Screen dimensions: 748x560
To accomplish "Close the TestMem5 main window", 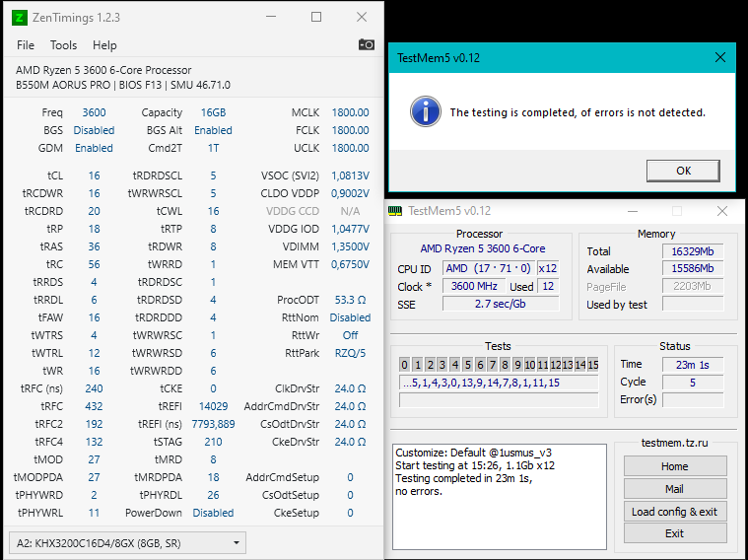I will (722, 211).
